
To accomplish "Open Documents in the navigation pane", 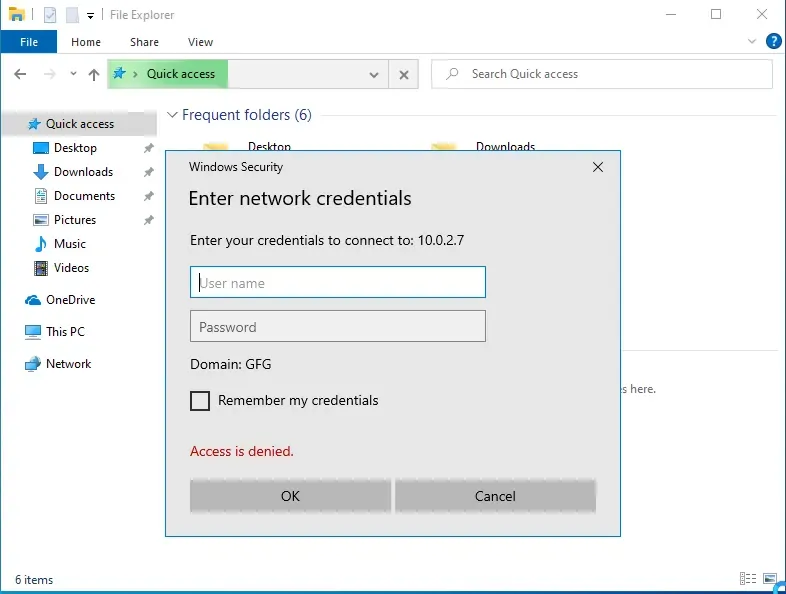I will pos(84,196).
